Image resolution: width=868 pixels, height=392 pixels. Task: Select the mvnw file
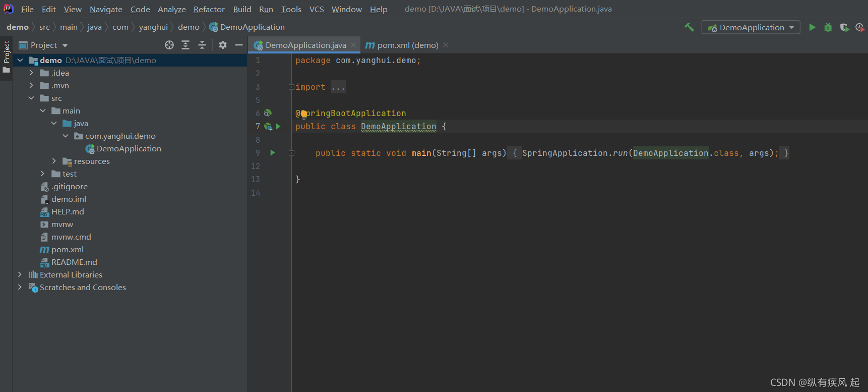[62, 224]
